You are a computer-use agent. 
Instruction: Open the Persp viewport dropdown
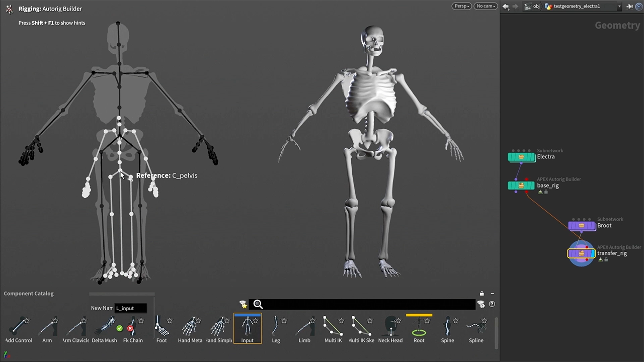tap(461, 6)
